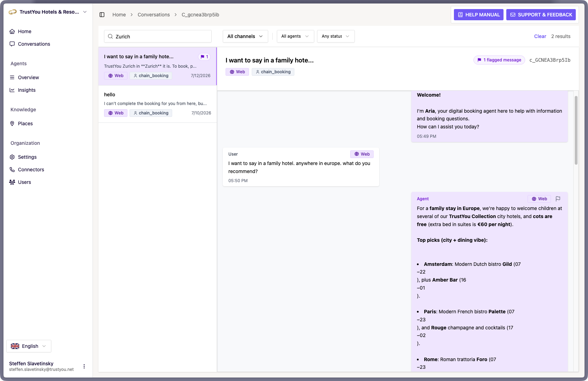This screenshot has width=588, height=381.
Task: Click the 05:50 PM timestamp
Action: coord(238,181)
